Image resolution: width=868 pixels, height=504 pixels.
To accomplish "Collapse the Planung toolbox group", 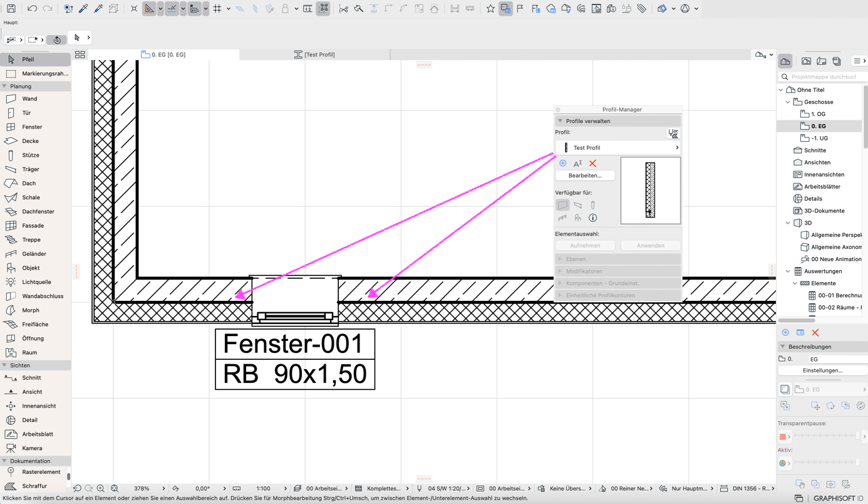I will [x=4, y=87].
